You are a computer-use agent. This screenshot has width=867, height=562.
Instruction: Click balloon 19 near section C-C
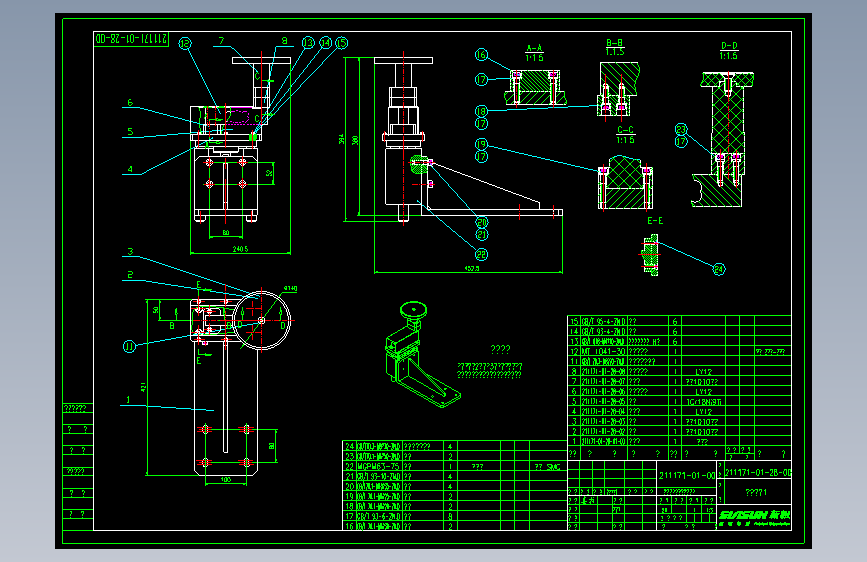482,144
